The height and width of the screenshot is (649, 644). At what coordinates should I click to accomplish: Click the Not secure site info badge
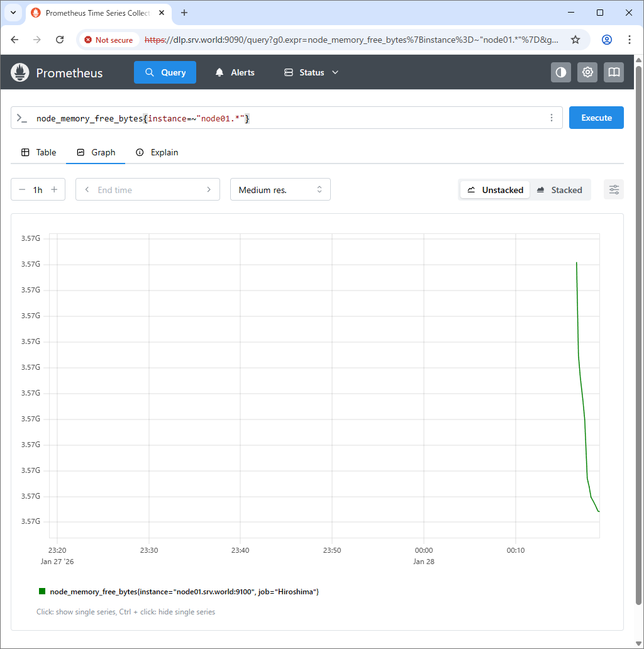point(108,40)
